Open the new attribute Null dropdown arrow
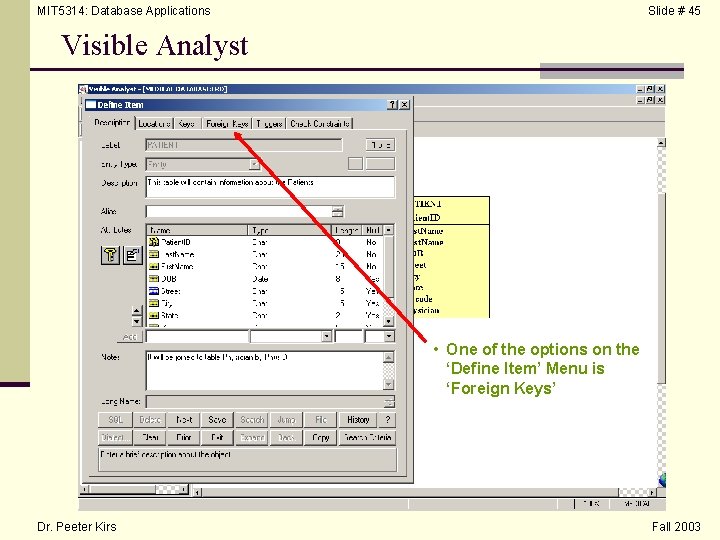720x540 pixels. (x=389, y=336)
